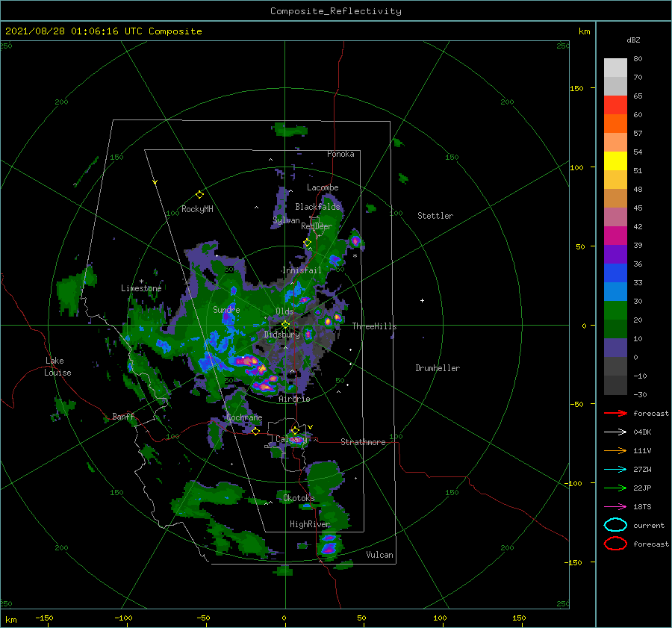672x628 pixels.
Task: Click the Okotoks town label
Action: pyautogui.click(x=299, y=498)
